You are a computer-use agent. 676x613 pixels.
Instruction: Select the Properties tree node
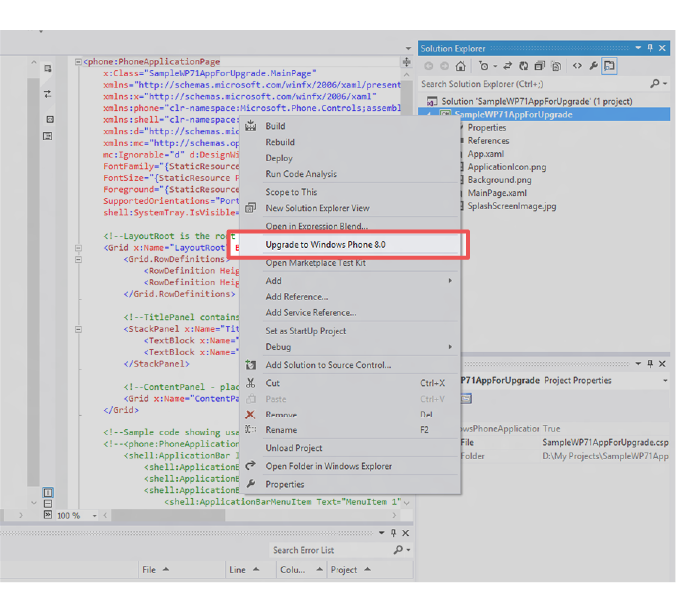(487, 128)
